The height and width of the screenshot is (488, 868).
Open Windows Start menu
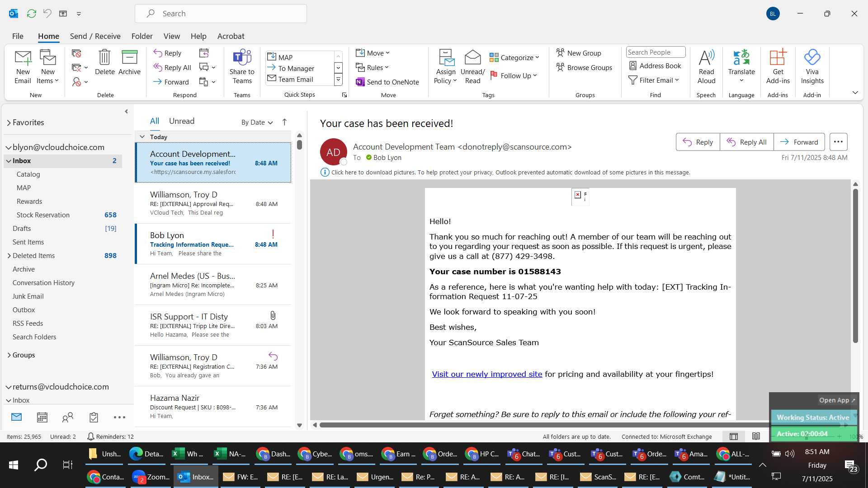click(x=14, y=465)
